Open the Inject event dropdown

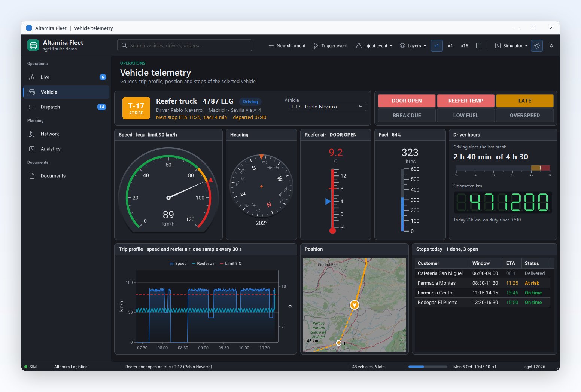(374, 46)
